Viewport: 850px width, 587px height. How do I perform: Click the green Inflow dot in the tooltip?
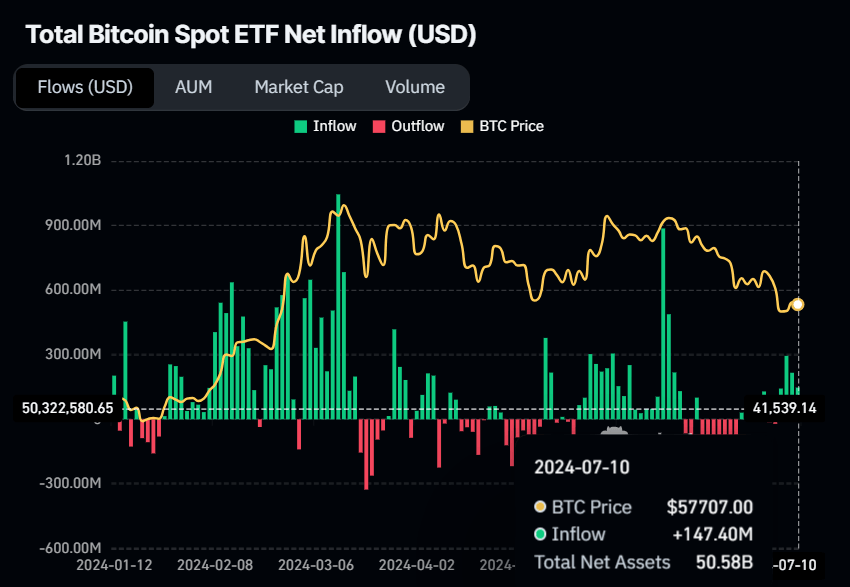coord(541,534)
